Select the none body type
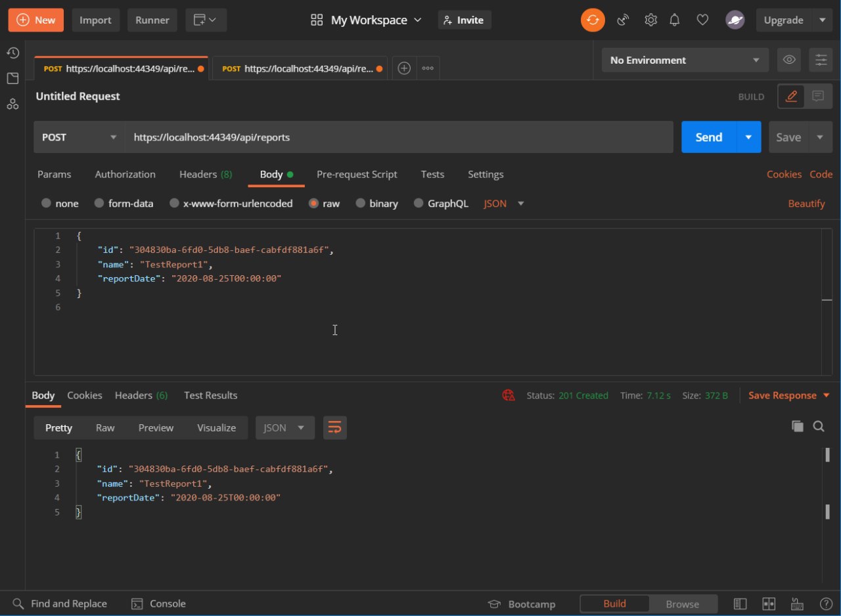This screenshot has height=616, width=841. [60, 204]
